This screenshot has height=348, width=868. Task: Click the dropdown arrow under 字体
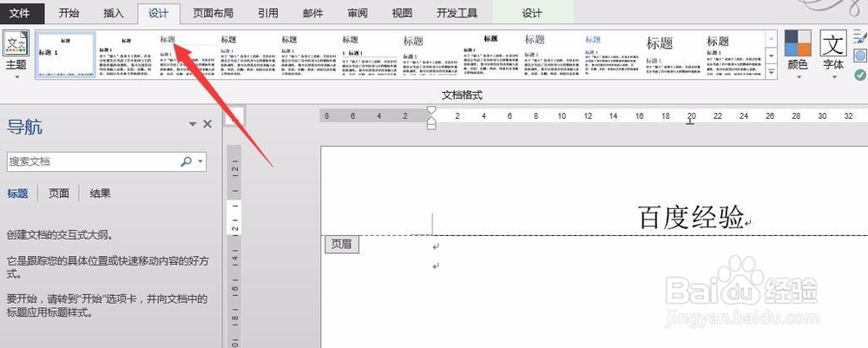click(x=833, y=76)
